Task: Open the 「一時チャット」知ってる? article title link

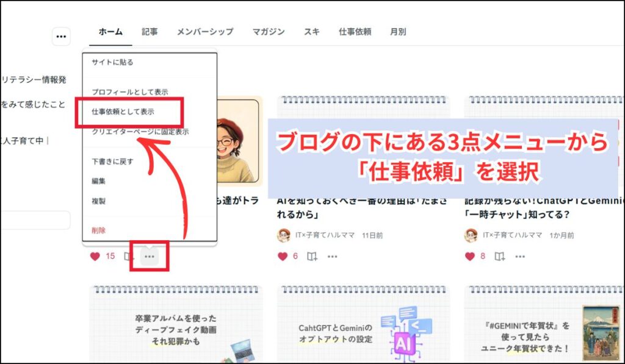Action: [518, 215]
